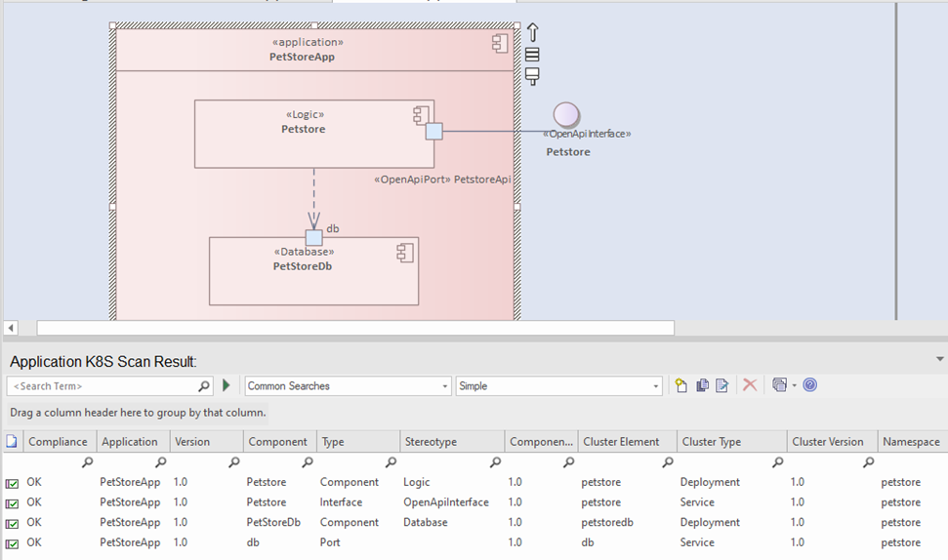The image size is (948, 560).
Task: Click the PetStoreApp application title
Action: click(x=302, y=57)
